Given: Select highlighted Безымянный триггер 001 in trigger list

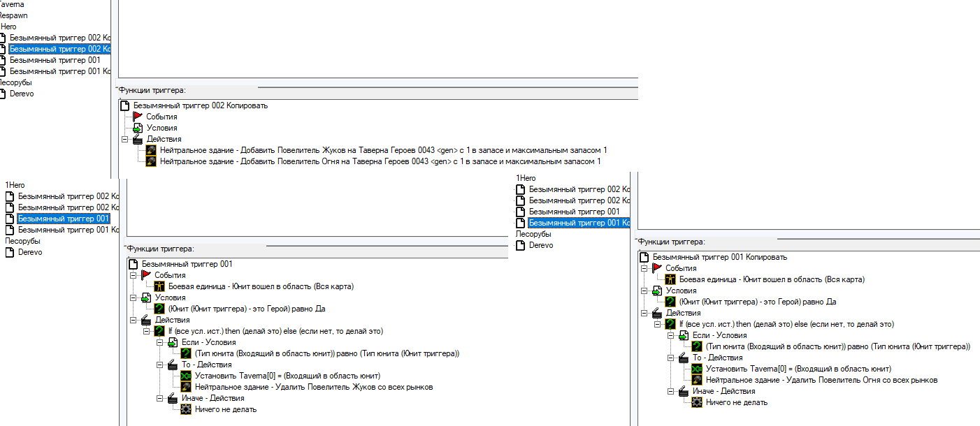Looking at the screenshot, I should click(x=63, y=219).
